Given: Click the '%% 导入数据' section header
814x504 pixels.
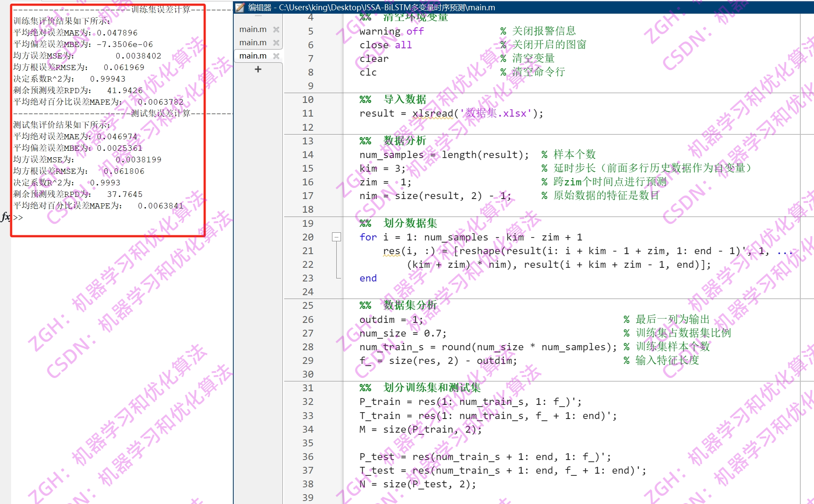Looking at the screenshot, I should (x=393, y=100).
